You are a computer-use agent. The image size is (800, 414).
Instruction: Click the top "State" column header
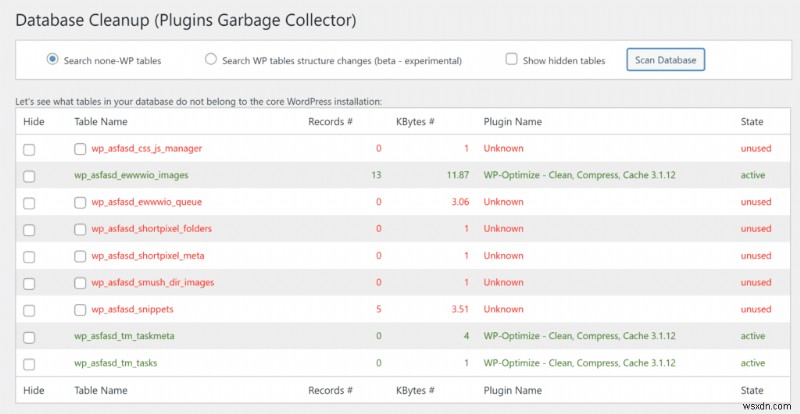pyautogui.click(x=752, y=122)
